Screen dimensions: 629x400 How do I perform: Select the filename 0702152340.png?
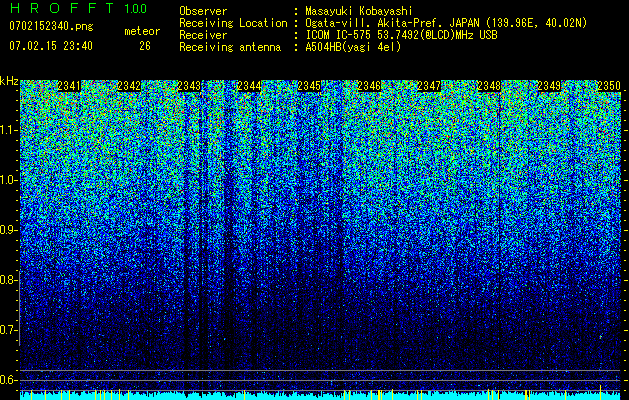(x=51, y=26)
